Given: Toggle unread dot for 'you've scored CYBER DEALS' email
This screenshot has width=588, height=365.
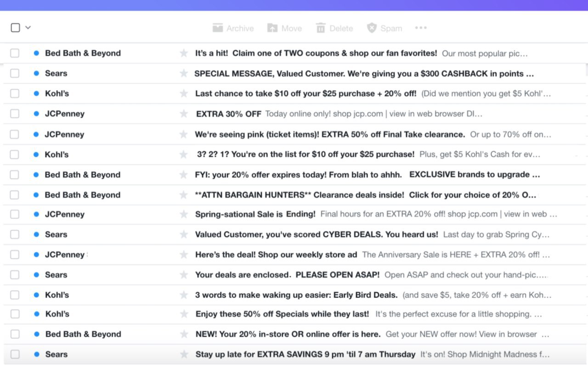Looking at the screenshot, I should pyautogui.click(x=36, y=234).
